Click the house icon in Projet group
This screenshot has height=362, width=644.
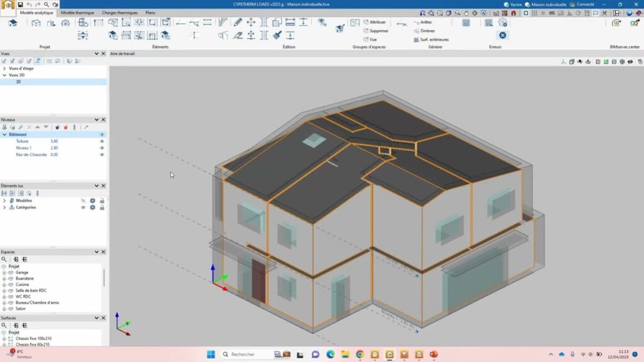(x=13, y=23)
